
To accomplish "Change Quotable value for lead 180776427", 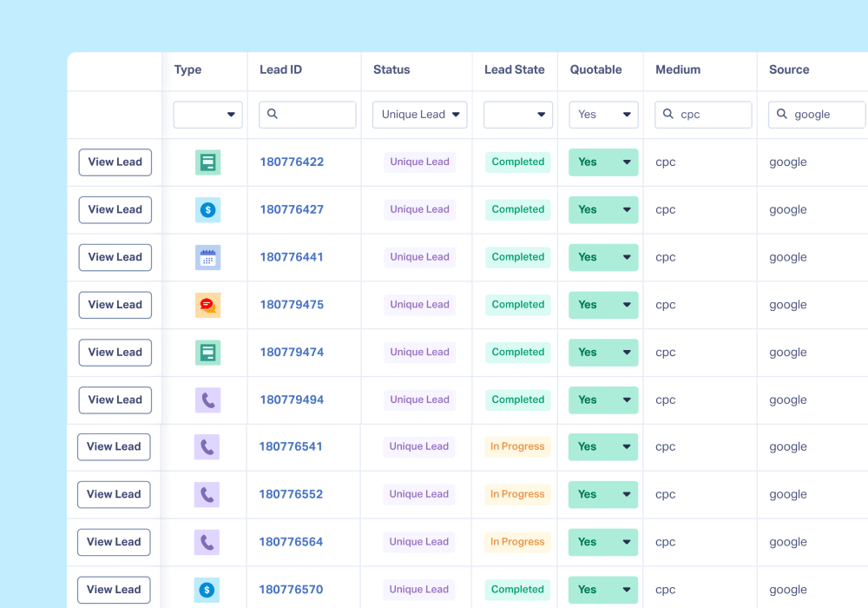I will (x=603, y=210).
